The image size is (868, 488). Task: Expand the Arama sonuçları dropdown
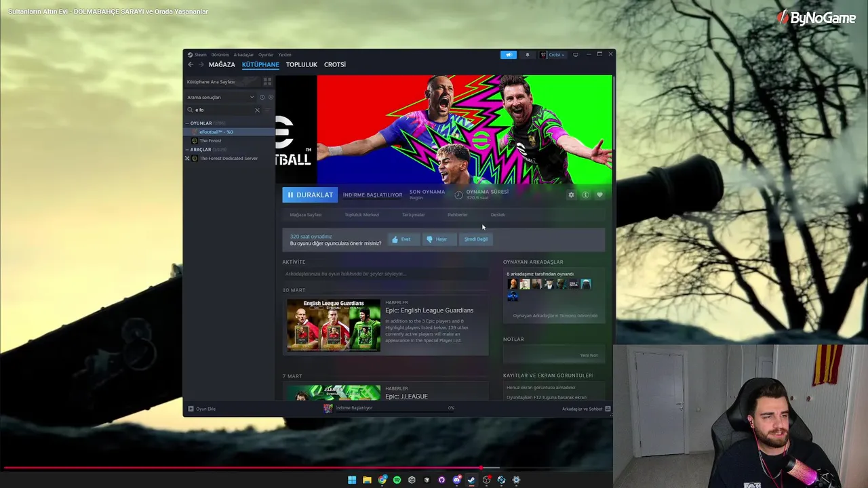tap(220, 97)
